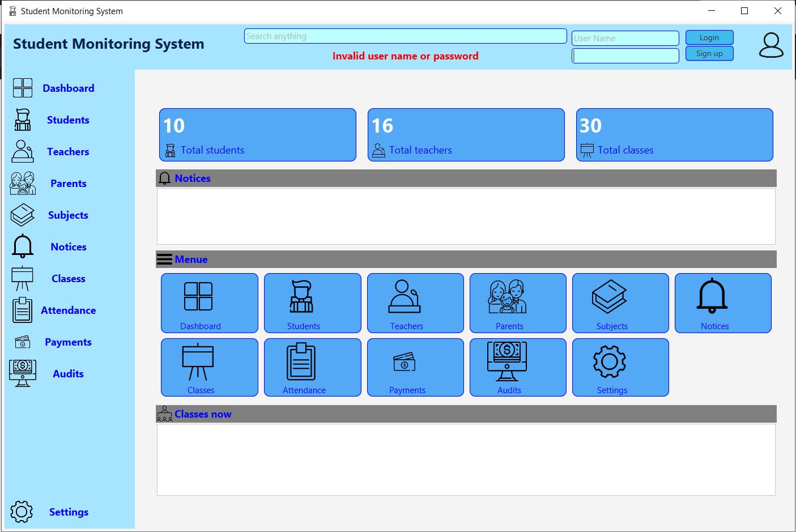Choose Payments from the left sidebar
The width and height of the screenshot is (796, 532).
point(68,342)
